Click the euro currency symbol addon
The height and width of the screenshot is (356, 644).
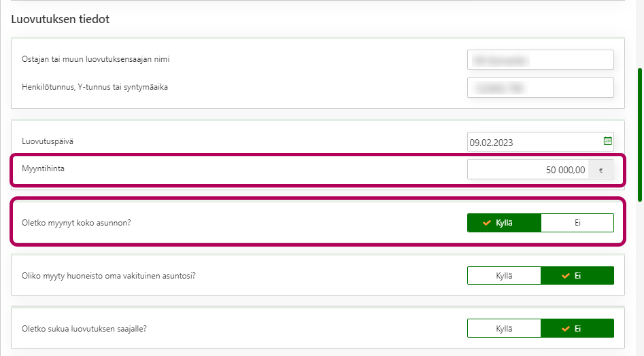[600, 170]
